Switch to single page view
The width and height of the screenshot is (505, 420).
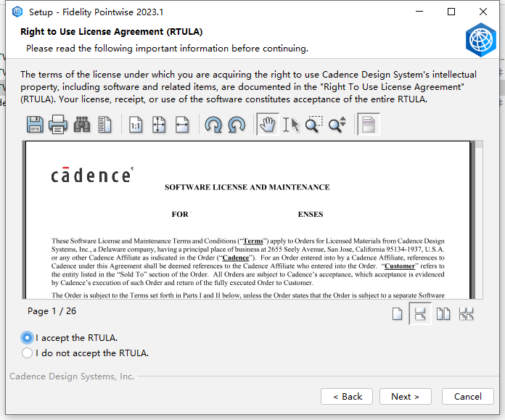pos(397,313)
